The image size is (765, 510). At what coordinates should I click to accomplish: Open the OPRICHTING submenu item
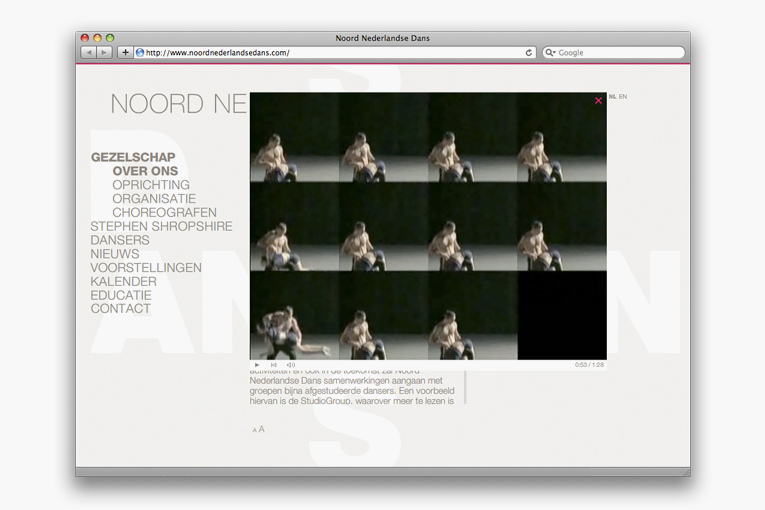click(x=151, y=185)
